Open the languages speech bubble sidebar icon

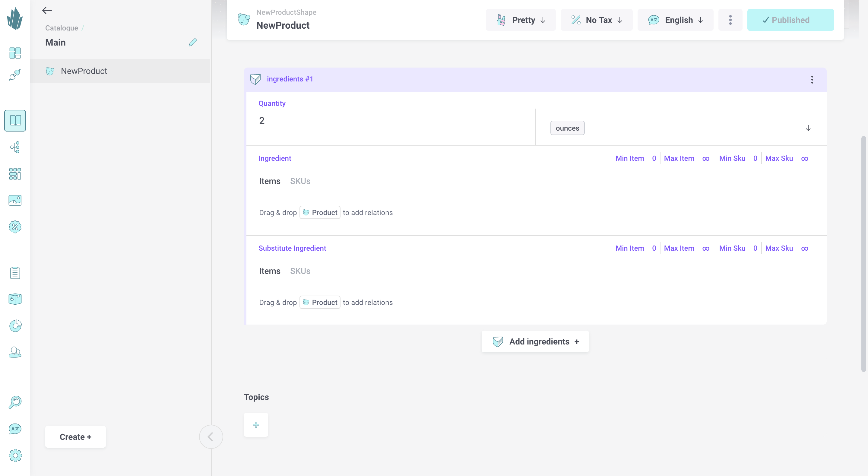coord(15,429)
